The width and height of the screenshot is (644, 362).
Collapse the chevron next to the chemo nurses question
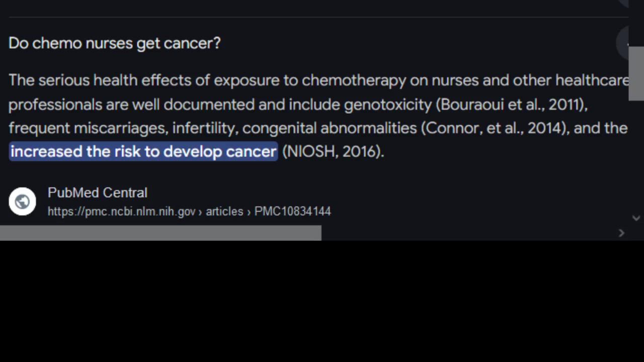click(x=628, y=43)
